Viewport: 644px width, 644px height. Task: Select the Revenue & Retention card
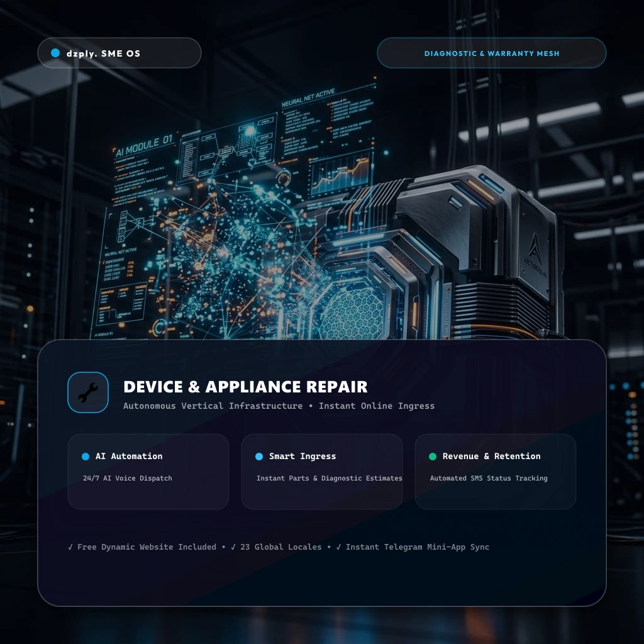pyautogui.click(x=496, y=472)
